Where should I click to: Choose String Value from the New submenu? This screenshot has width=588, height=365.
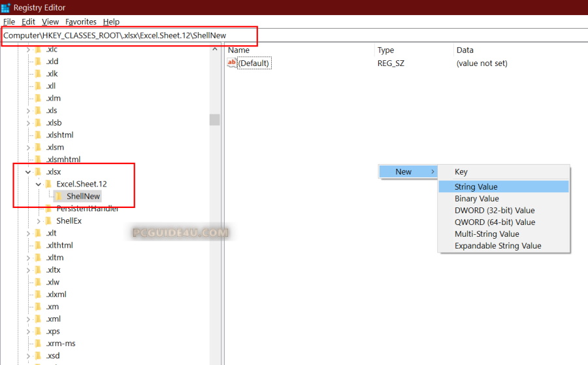tap(476, 187)
